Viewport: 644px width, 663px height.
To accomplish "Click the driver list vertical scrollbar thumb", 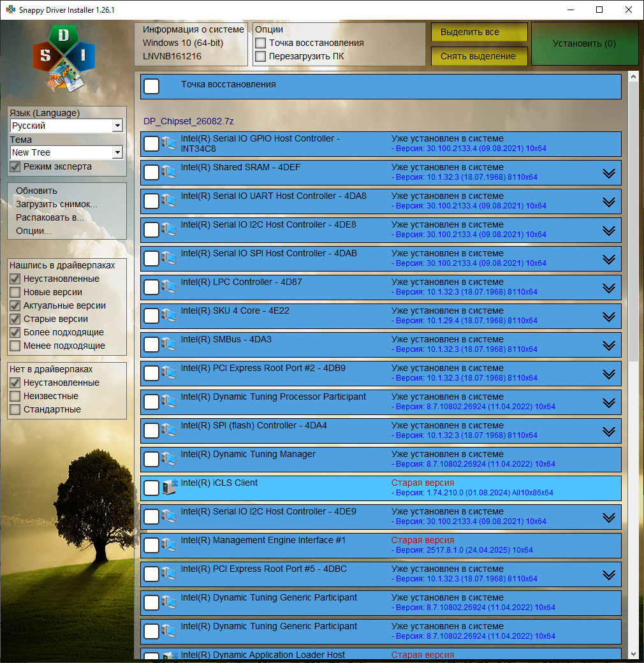I will point(633,222).
